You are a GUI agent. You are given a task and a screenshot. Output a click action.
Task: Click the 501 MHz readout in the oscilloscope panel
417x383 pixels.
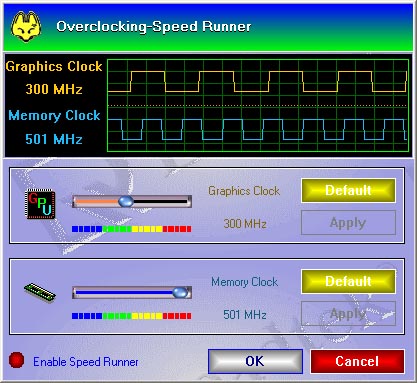54,139
